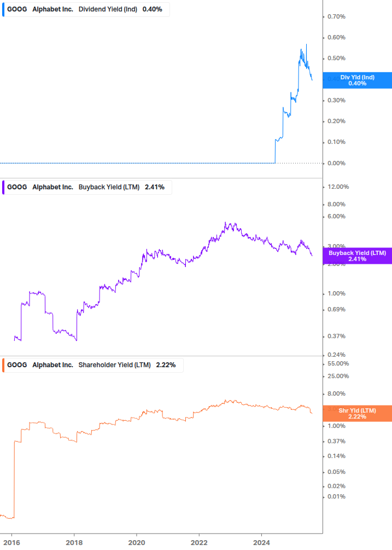The image size is (392, 550).
Task: Click the 0.40% value in the Dividend Yield legend
Action: coord(153,9)
